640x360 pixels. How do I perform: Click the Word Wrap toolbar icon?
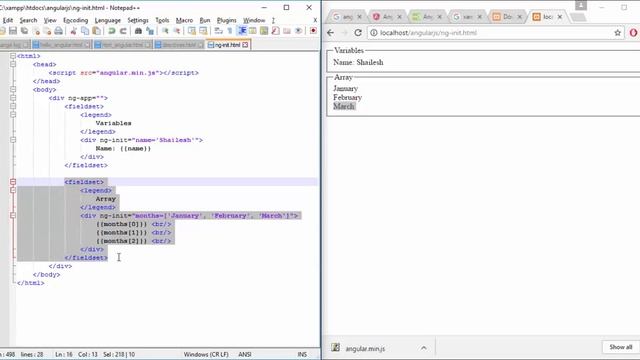point(219,31)
